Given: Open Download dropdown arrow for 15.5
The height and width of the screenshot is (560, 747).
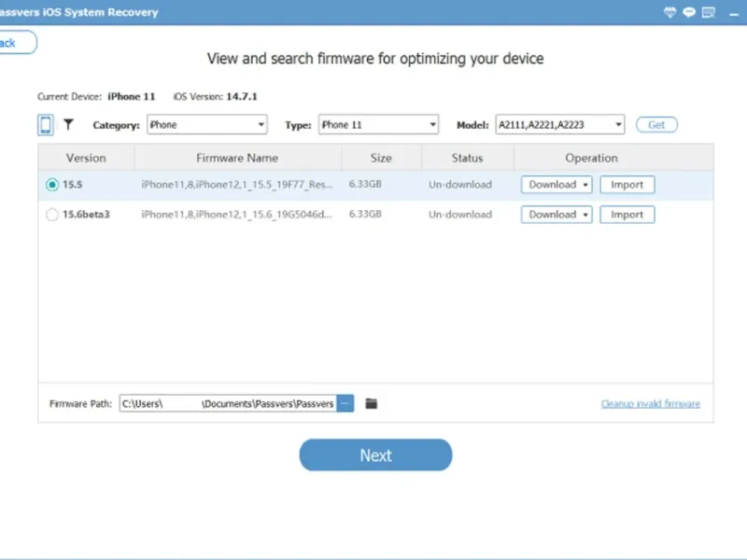Looking at the screenshot, I should pyautogui.click(x=585, y=185).
